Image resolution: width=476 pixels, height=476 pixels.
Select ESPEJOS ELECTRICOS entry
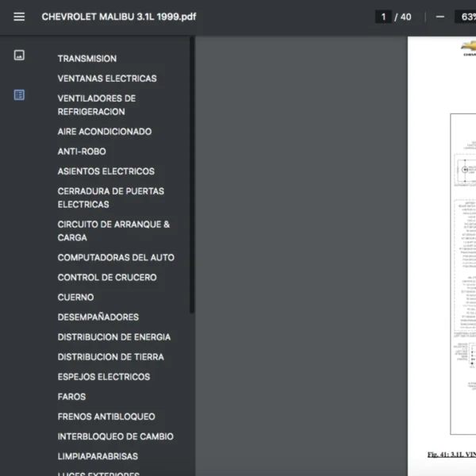pos(104,377)
